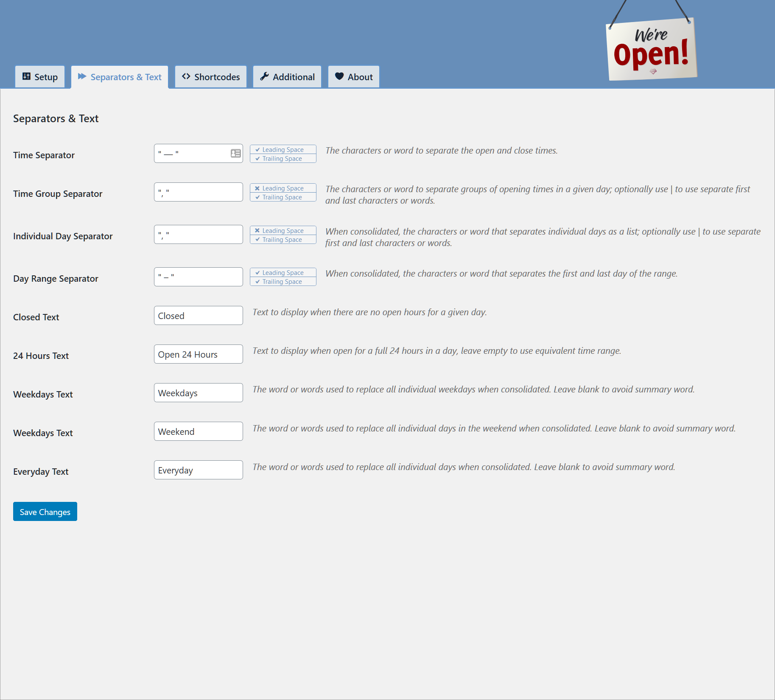Open the Setup tab

40,77
